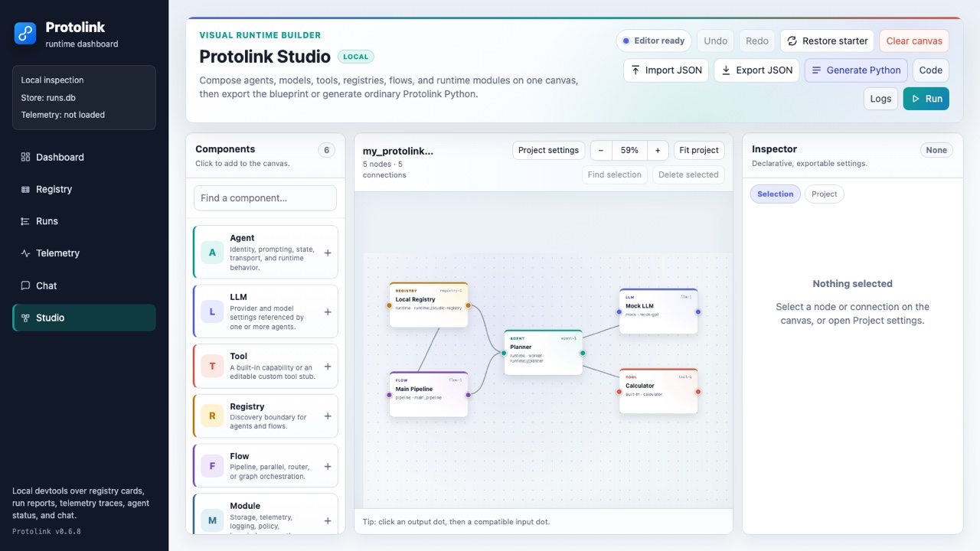Click Mock LLM node output dot

(x=698, y=311)
